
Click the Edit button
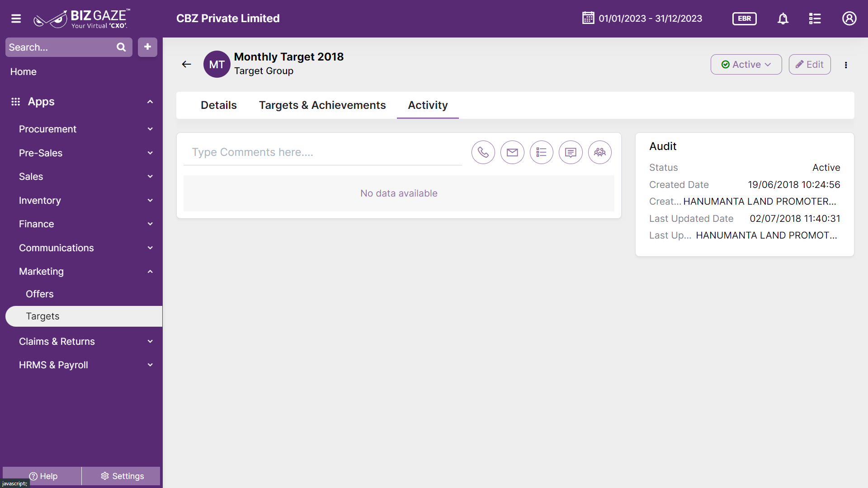pyautogui.click(x=810, y=65)
